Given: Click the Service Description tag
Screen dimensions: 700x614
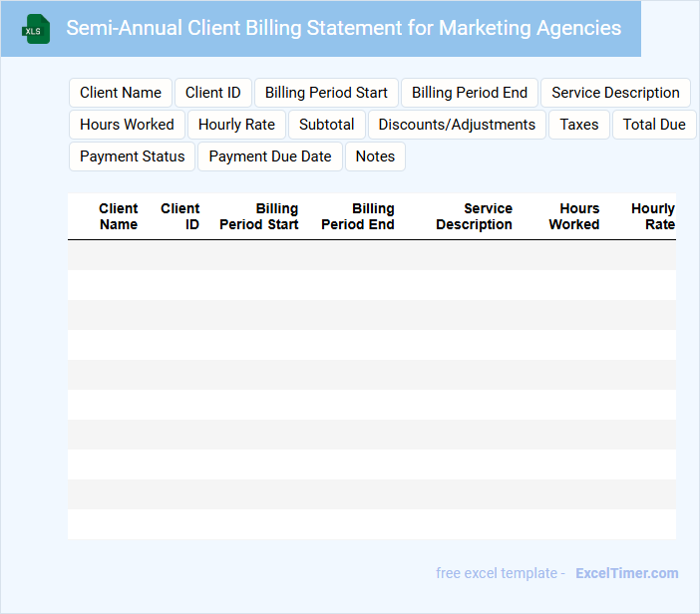Looking at the screenshot, I should 615,93.
